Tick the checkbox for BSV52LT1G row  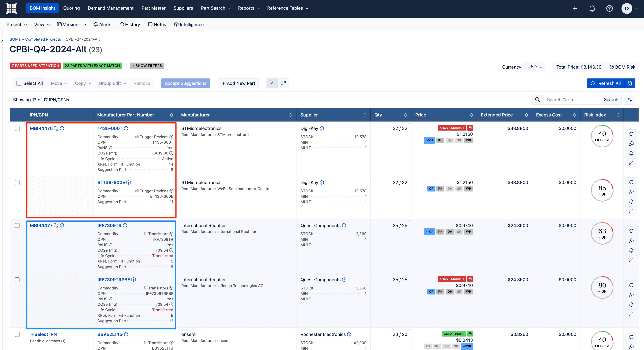click(17, 334)
